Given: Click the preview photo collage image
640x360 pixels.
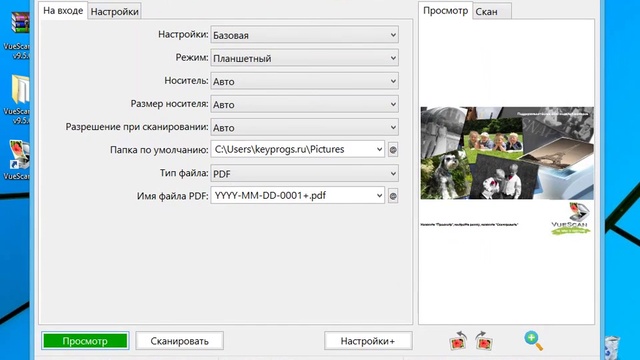Looking at the screenshot, I should pyautogui.click(x=507, y=153).
